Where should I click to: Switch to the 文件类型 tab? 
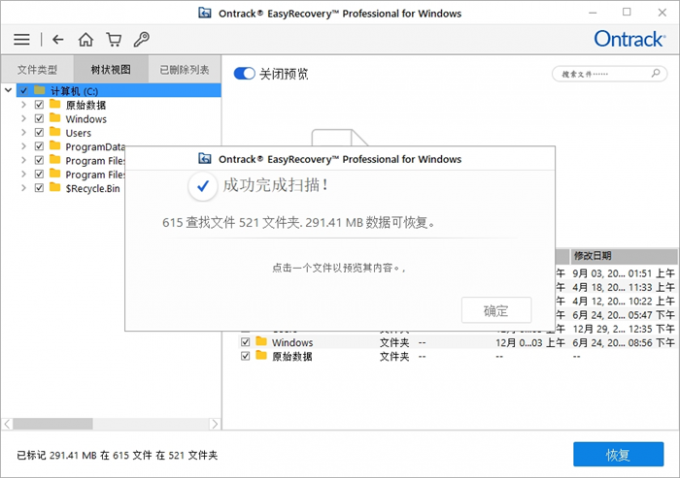[x=37, y=69]
